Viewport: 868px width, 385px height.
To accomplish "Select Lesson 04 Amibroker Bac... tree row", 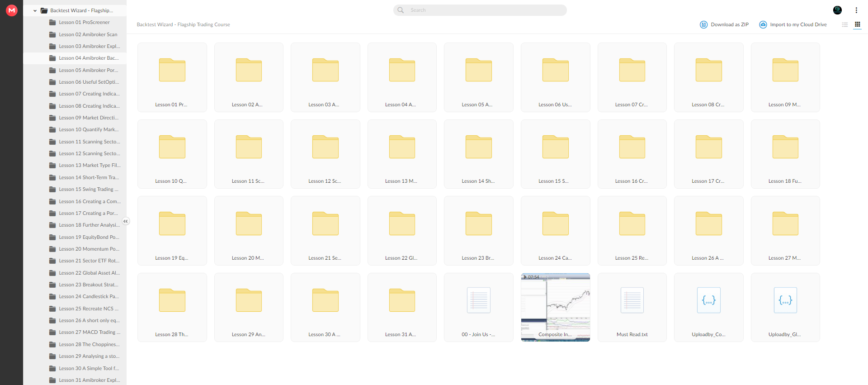I will click(75, 58).
